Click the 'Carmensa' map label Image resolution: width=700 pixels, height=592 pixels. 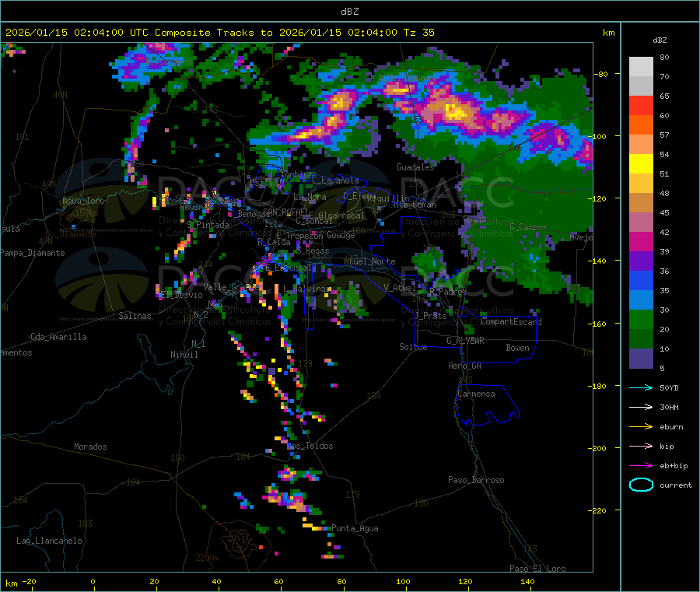476,394
